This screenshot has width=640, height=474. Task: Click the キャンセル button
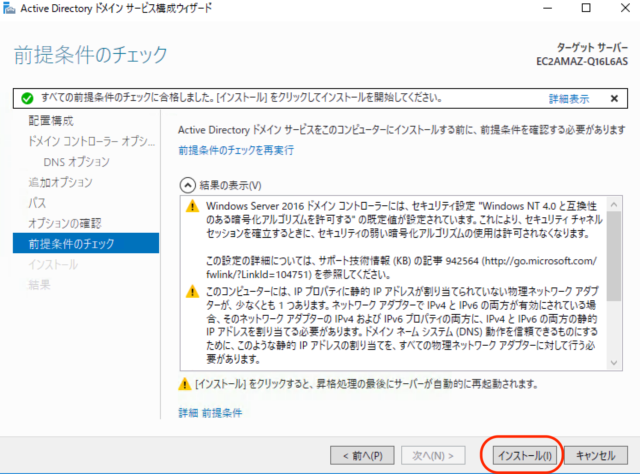coord(596,456)
